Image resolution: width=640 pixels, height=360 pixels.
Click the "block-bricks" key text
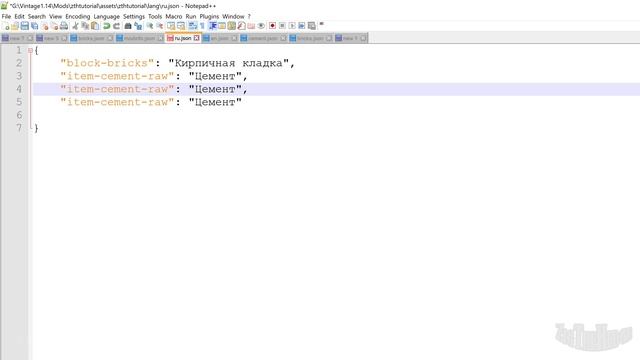(107, 63)
